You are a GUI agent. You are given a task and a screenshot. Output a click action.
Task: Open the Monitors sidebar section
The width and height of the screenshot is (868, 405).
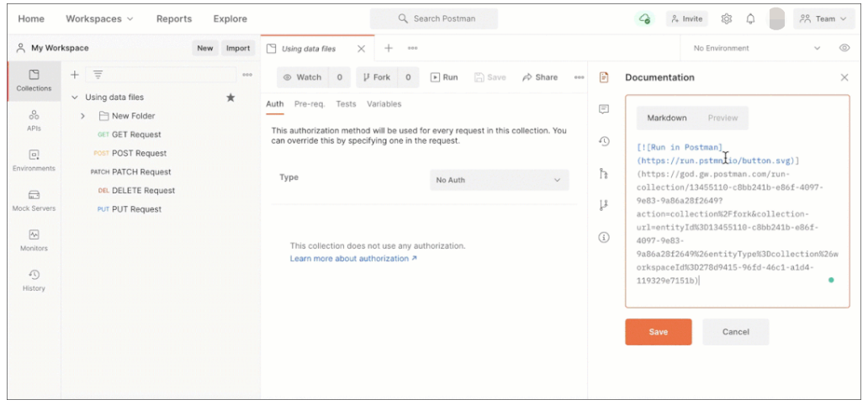click(x=34, y=240)
